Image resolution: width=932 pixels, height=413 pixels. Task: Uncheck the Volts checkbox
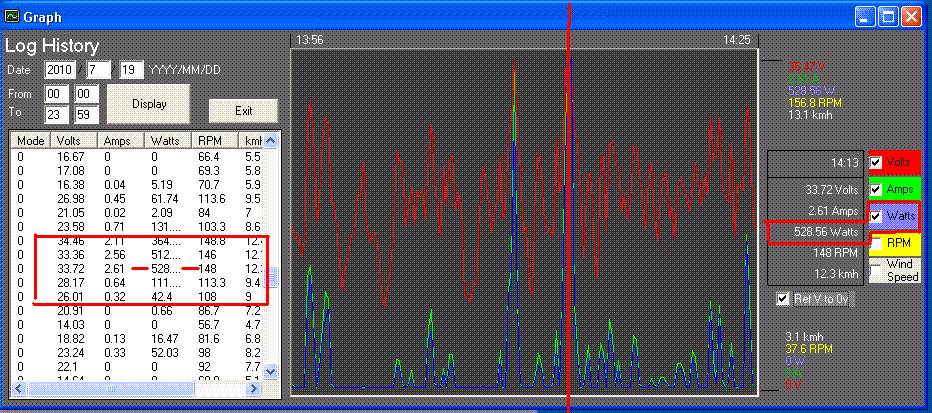click(877, 163)
